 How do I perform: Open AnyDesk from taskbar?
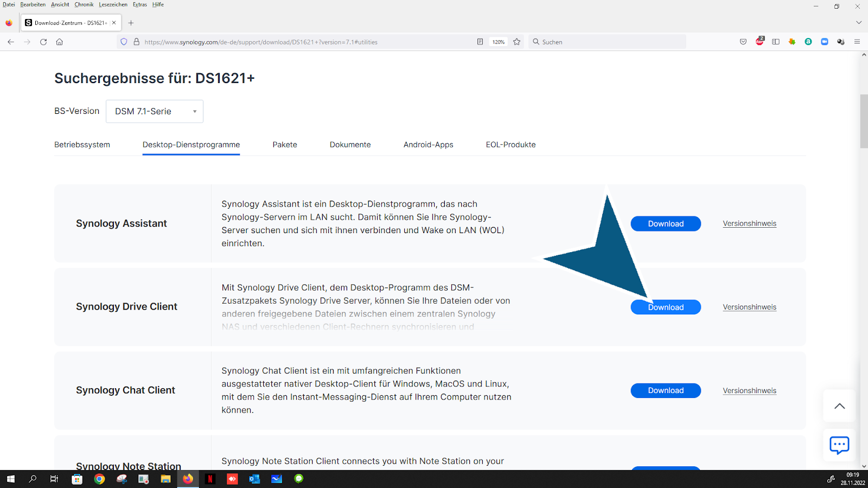[x=232, y=479]
